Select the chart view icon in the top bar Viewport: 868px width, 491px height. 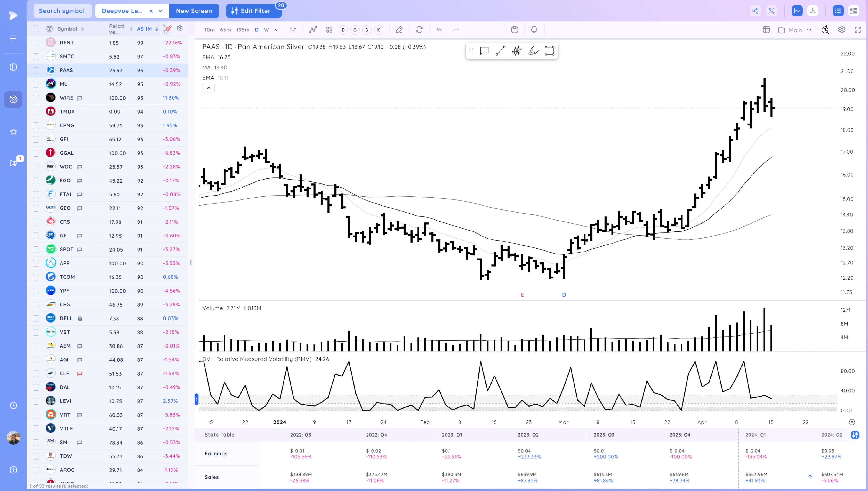797,11
